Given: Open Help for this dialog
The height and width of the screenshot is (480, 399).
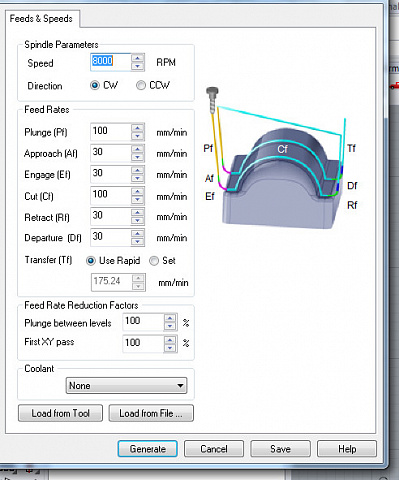Looking at the screenshot, I should coord(347,449).
